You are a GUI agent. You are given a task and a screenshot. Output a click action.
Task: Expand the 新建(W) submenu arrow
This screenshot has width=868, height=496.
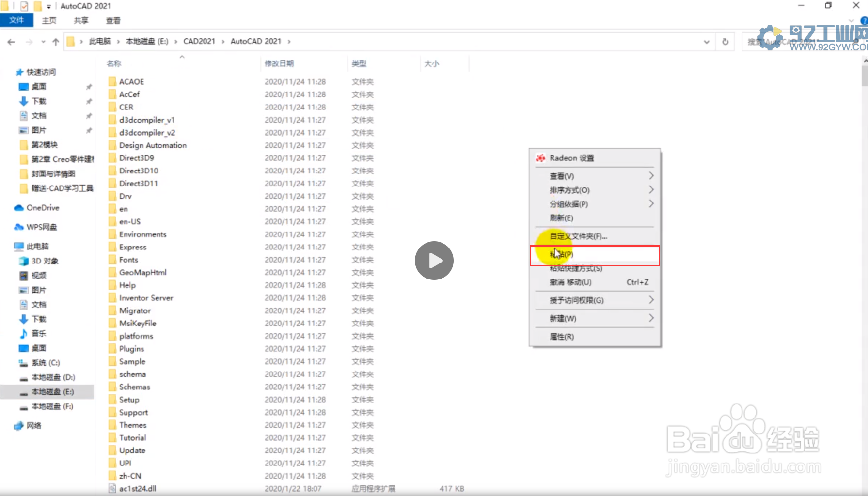point(651,318)
